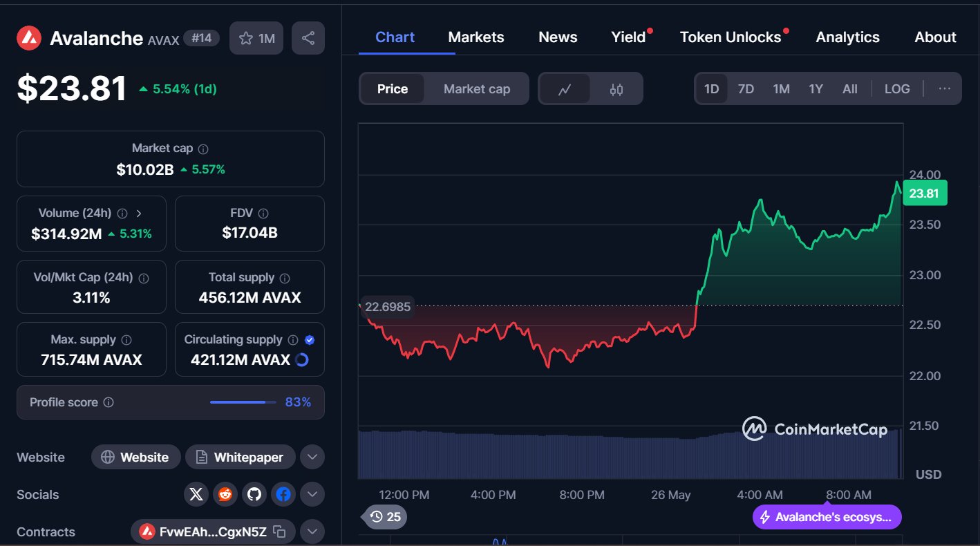This screenshot has width=980, height=546.
Task: Open the Whitepaper link button
Action: [x=241, y=457]
